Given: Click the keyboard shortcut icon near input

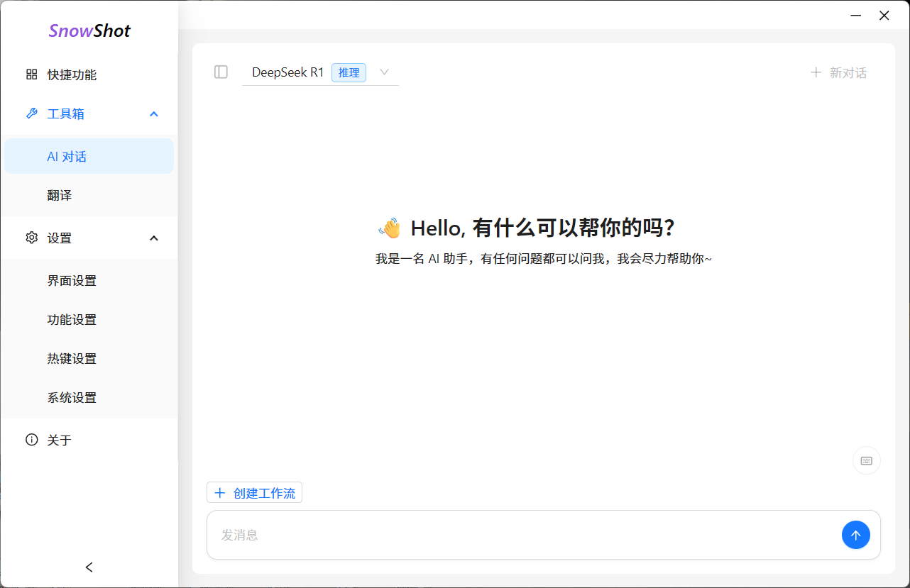Looking at the screenshot, I should 866,460.
